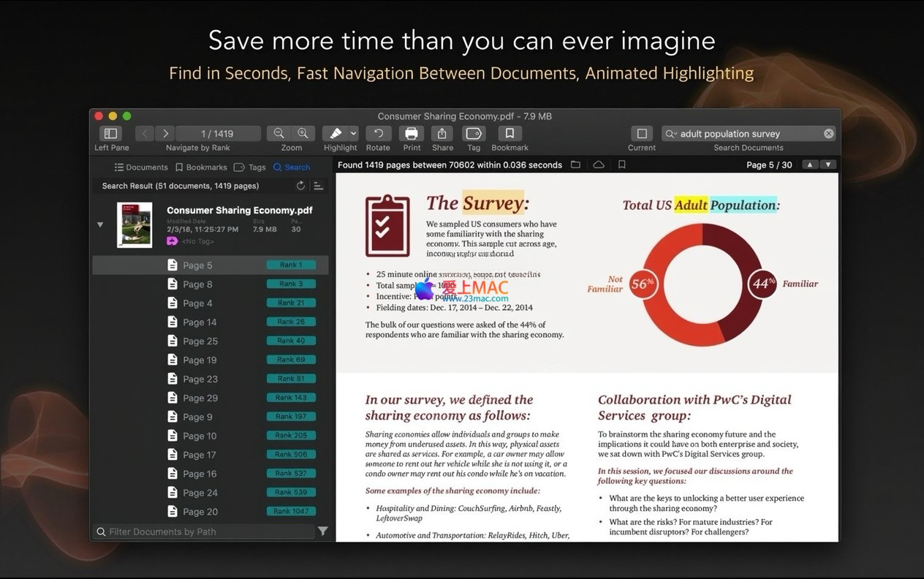Activate the Highlight marker tool

pos(336,134)
